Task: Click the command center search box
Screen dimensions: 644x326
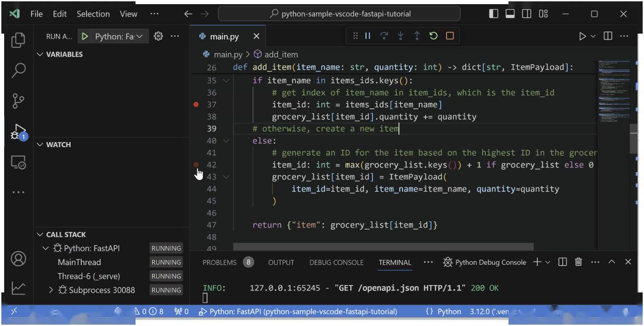Action: (x=339, y=14)
